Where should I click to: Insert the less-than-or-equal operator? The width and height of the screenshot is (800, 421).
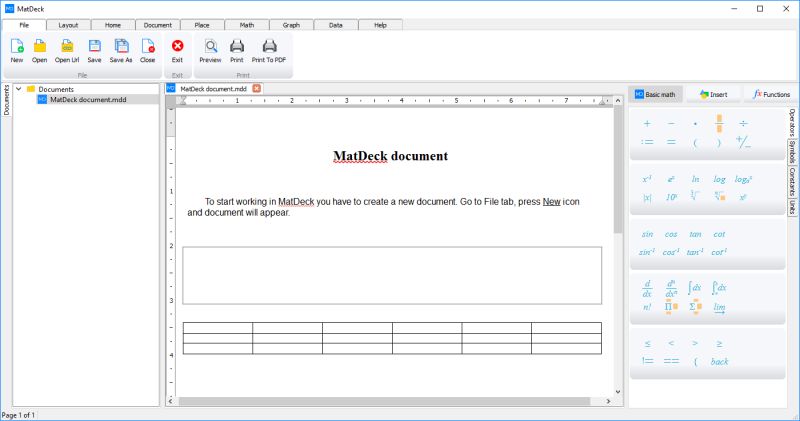click(x=647, y=344)
